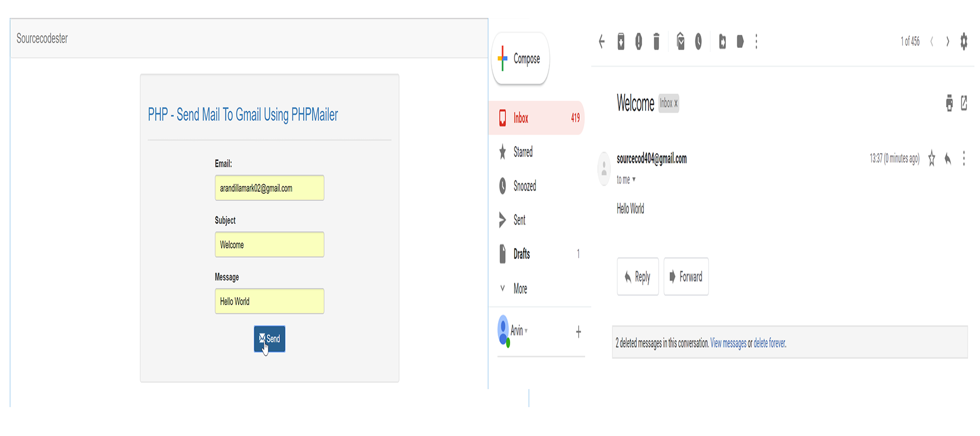Image resolution: width=980 pixels, height=436 pixels.
Task: Delete the email with the trash icon
Action: tap(656, 41)
